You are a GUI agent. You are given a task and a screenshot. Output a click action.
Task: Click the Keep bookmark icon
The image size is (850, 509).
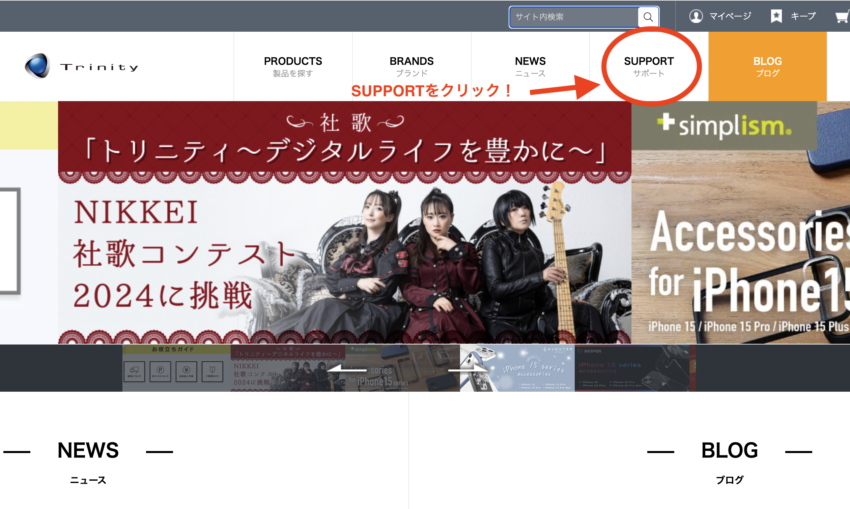pos(776,16)
